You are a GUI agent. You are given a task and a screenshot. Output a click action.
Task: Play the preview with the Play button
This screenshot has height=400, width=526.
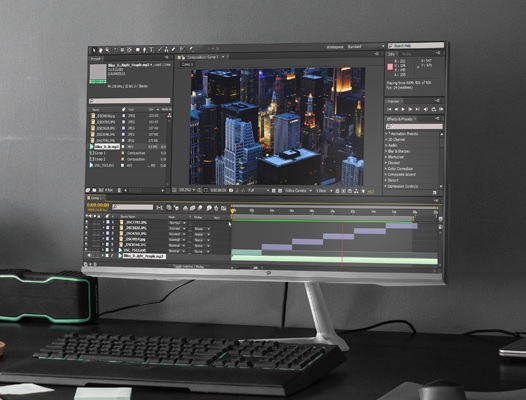tap(403, 109)
